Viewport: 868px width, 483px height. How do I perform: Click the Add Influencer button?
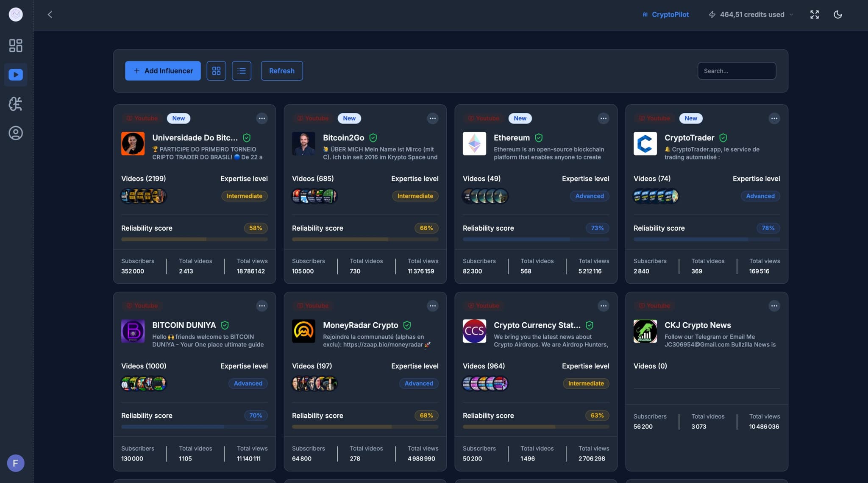163,71
